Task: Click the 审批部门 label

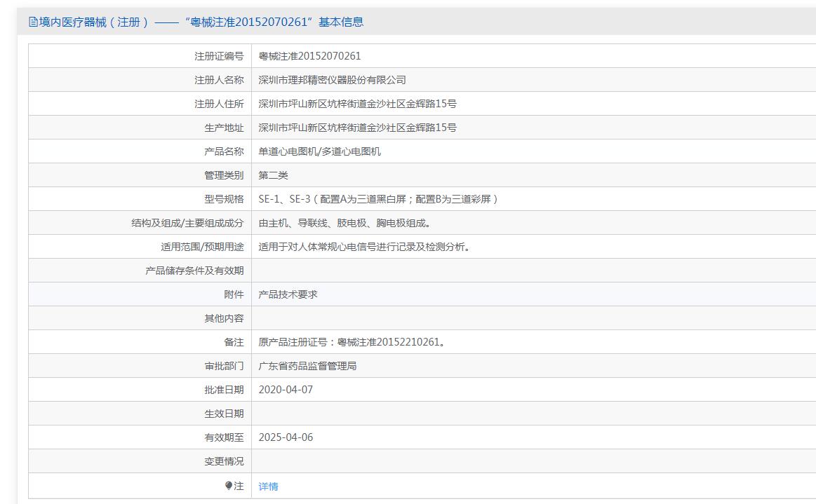Action: (x=224, y=366)
